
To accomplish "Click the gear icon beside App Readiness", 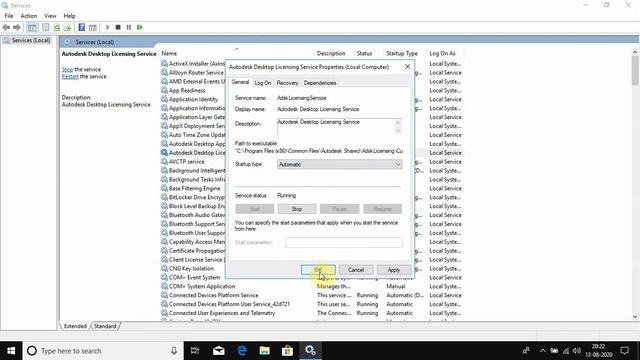I will pyautogui.click(x=164, y=90).
